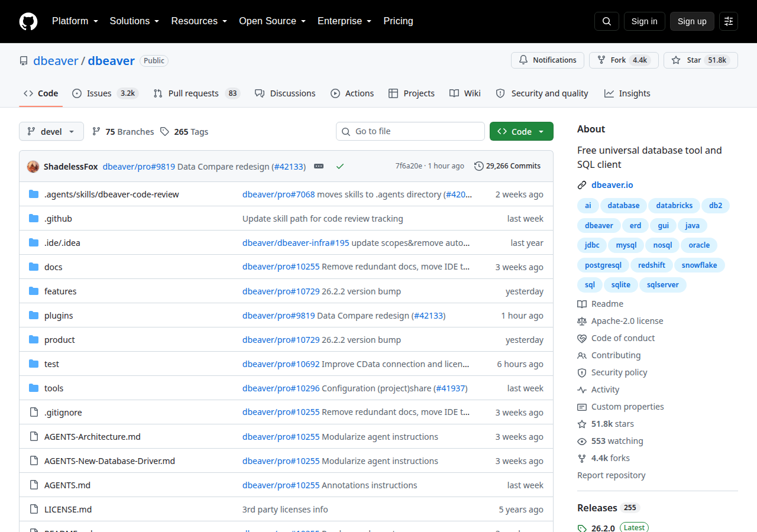
Task: Click the Sign up button
Action: (692, 21)
